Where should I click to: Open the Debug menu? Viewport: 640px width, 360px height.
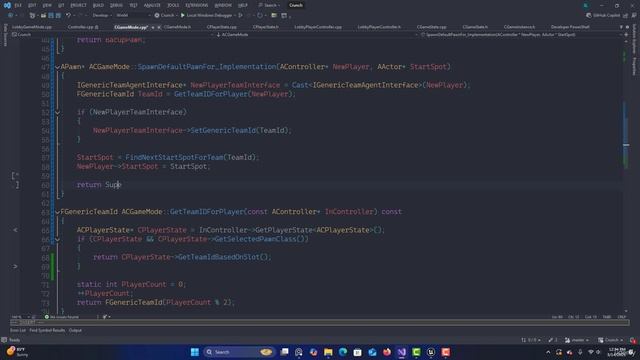point(116,5)
